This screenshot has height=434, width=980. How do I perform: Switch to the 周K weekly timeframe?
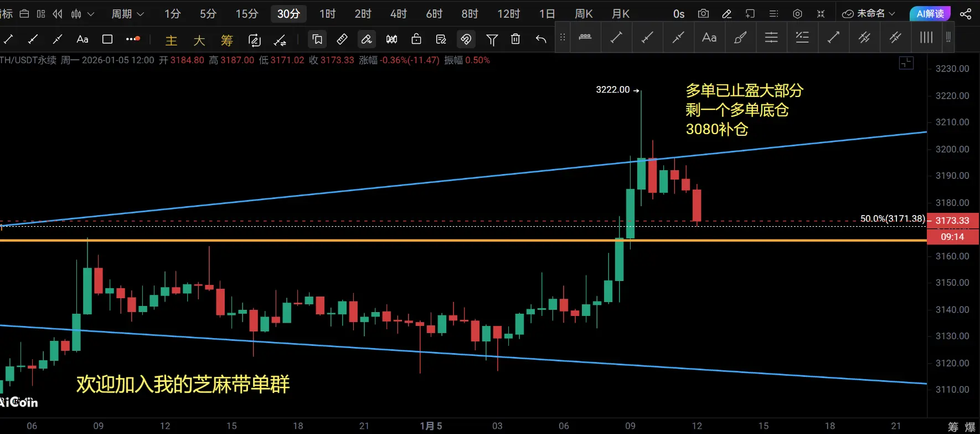point(584,14)
